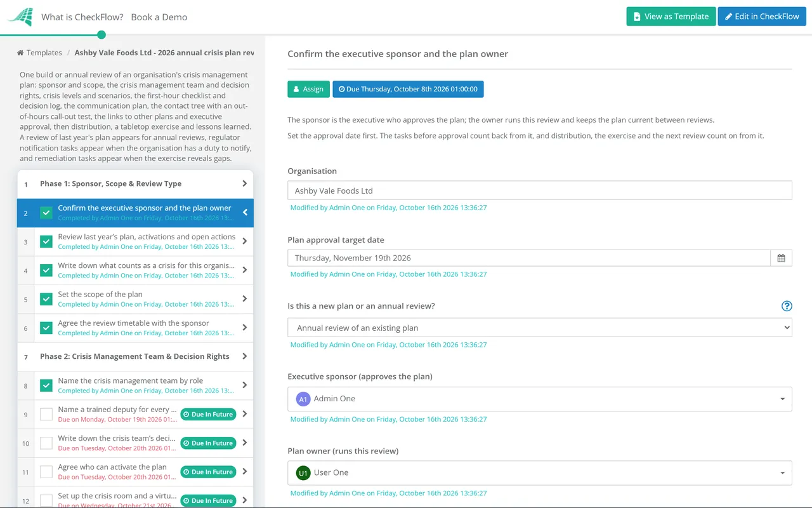This screenshot has height=508, width=812.
Task: Click the progress slider handle under header
Action: click(101, 35)
